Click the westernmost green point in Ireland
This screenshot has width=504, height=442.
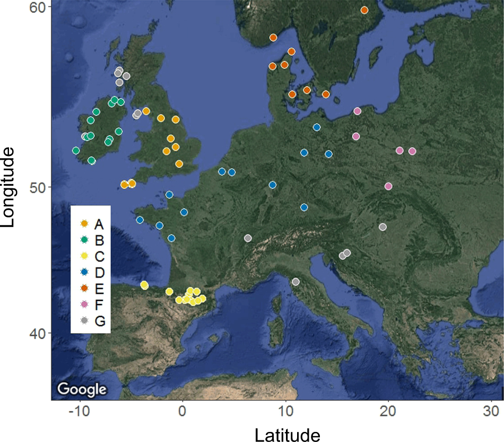point(76,151)
